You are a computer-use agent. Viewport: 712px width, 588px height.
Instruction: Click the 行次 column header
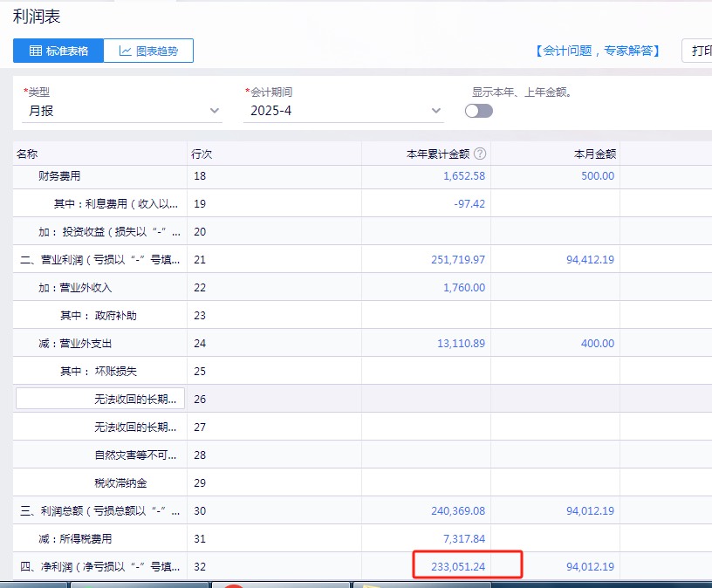pyautogui.click(x=202, y=154)
